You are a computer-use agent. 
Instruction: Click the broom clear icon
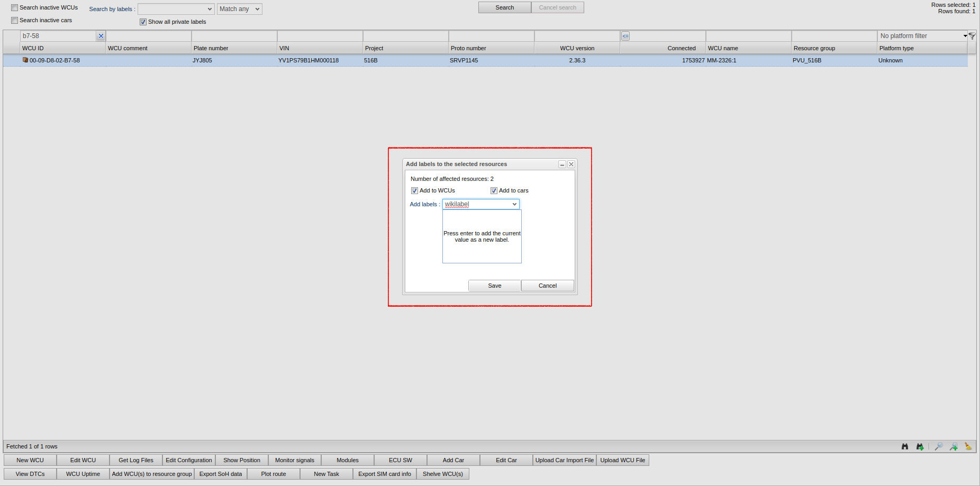pyautogui.click(x=968, y=447)
